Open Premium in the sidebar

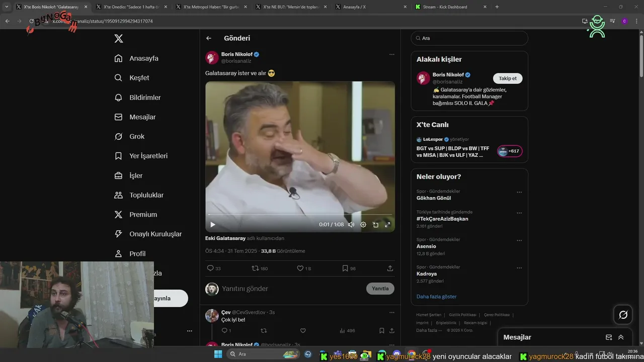click(x=136, y=215)
